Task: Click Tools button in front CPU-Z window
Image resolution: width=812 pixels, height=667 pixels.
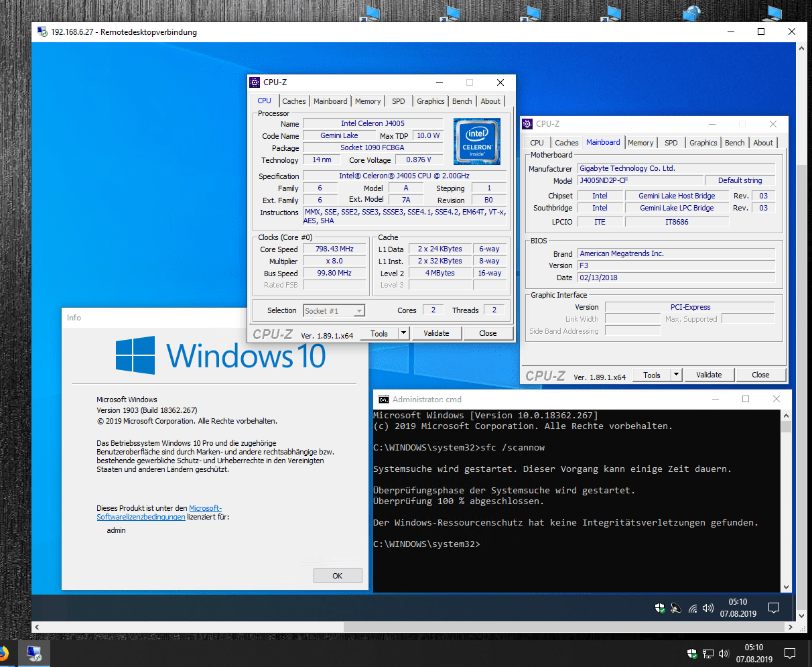Action: tap(379, 333)
